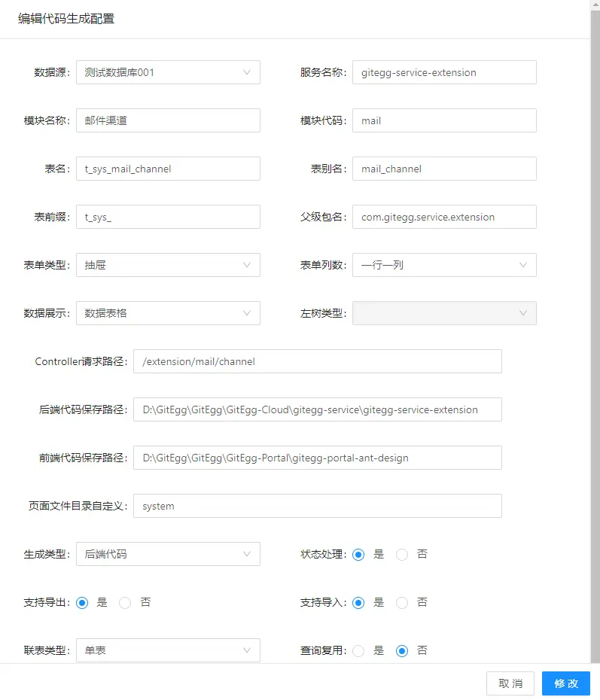Click the 父级包名 input field
The image size is (600, 700).
click(443, 217)
